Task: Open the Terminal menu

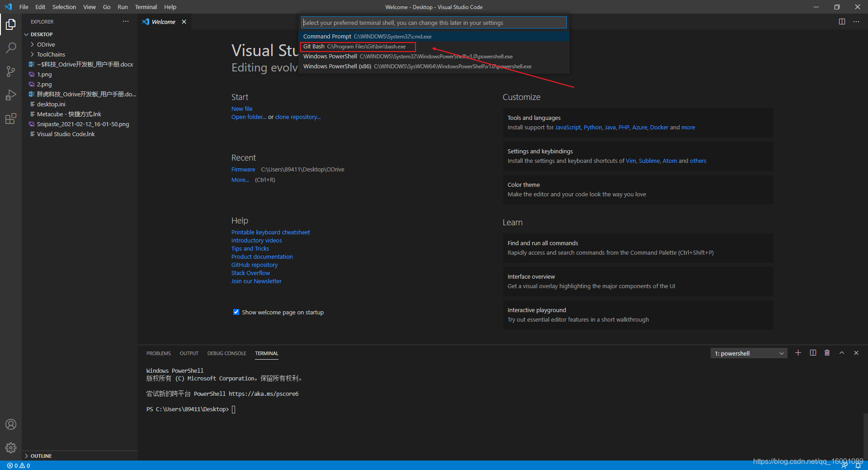Action: point(146,7)
